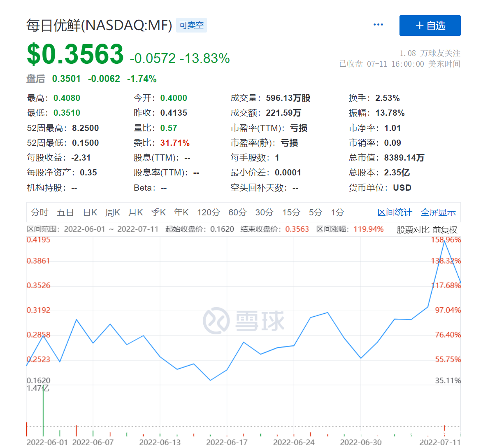The height and width of the screenshot is (448, 483).
Task: Click the after-hours price 0.3501
Action: pos(66,79)
